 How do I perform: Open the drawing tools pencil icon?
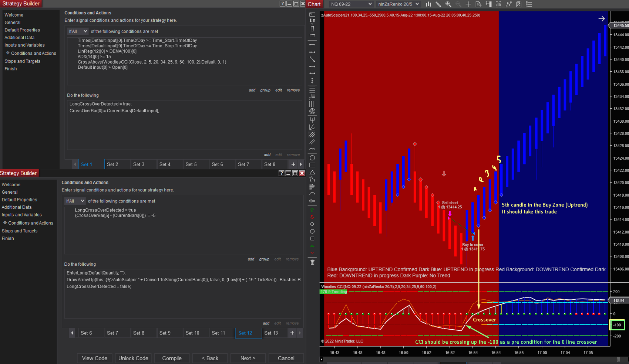click(x=438, y=4)
